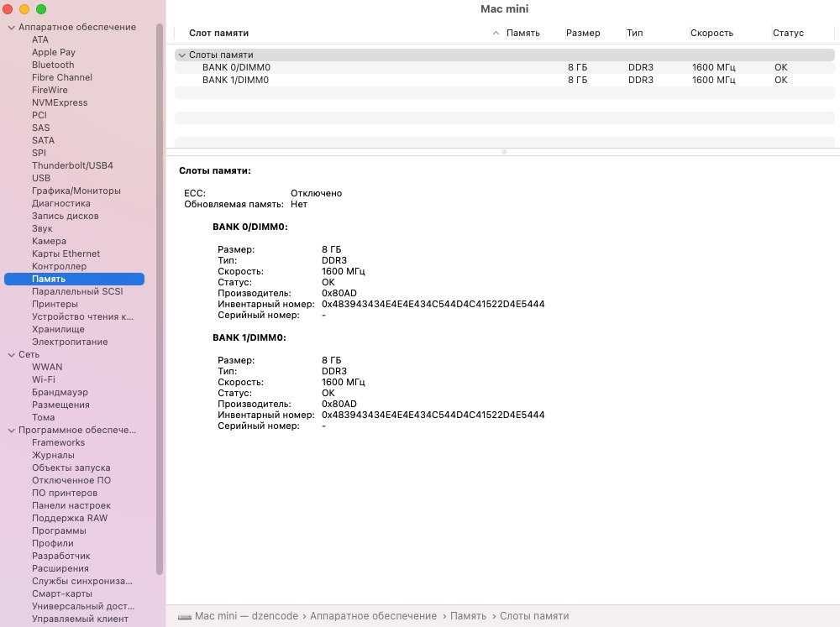Collapse the Программное обеспечение section chevron
840x627 pixels.
pos(11,431)
